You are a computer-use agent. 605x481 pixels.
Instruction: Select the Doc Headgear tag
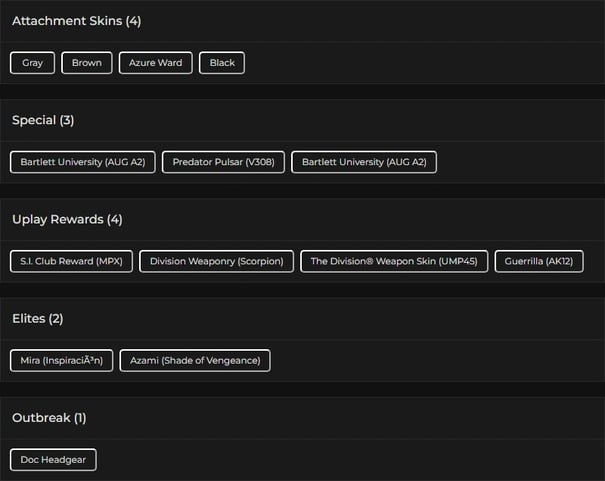(54, 460)
